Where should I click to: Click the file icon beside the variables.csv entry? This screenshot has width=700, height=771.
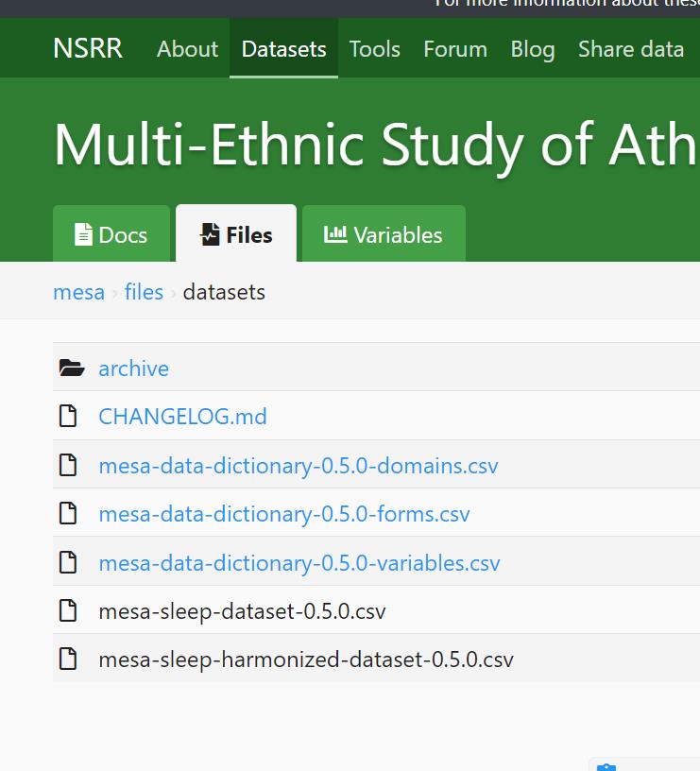pyautogui.click(x=68, y=563)
